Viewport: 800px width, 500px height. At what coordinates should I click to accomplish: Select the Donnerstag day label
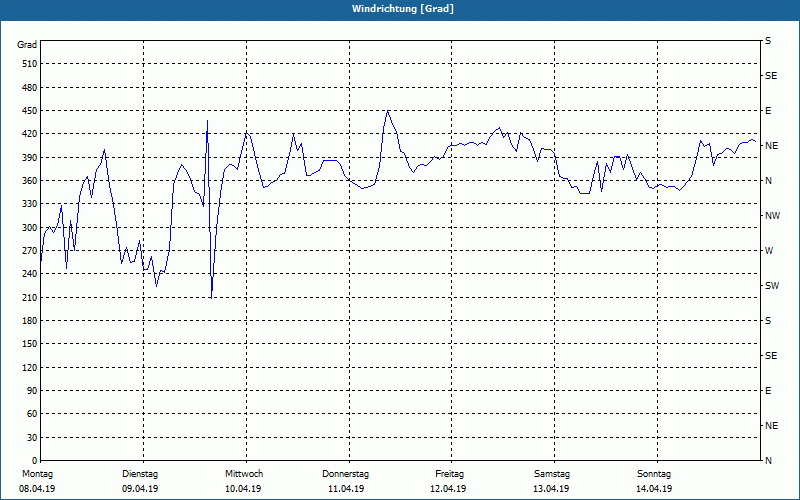pos(345,474)
